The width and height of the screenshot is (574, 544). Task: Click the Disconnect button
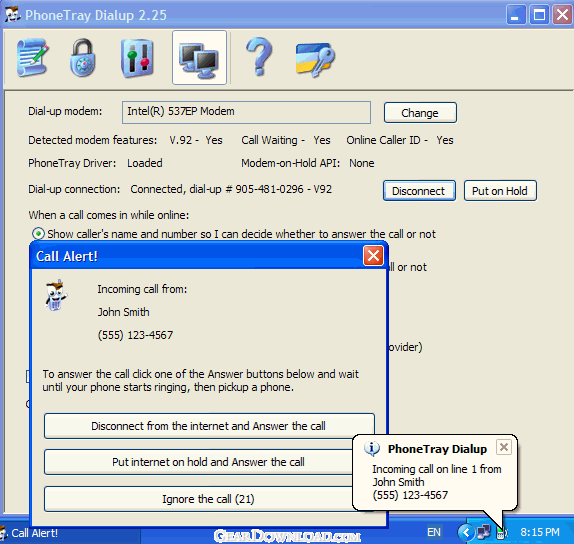click(420, 191)
